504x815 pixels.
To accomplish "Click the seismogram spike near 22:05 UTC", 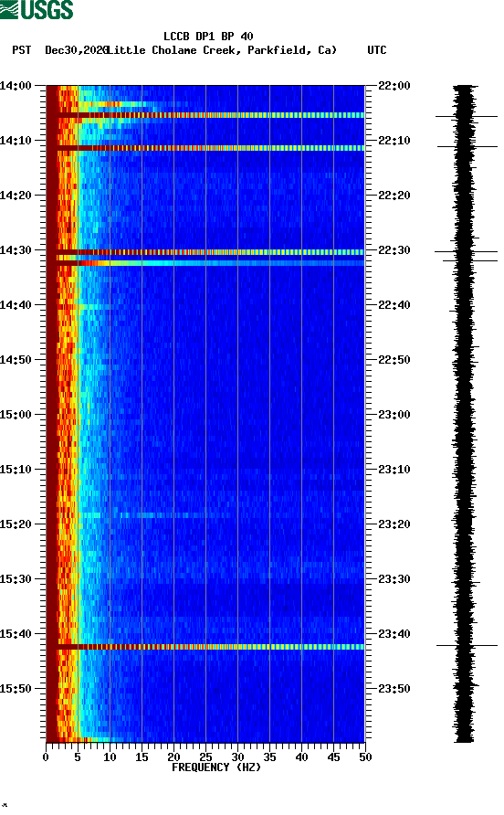I will tap(466, 116).
